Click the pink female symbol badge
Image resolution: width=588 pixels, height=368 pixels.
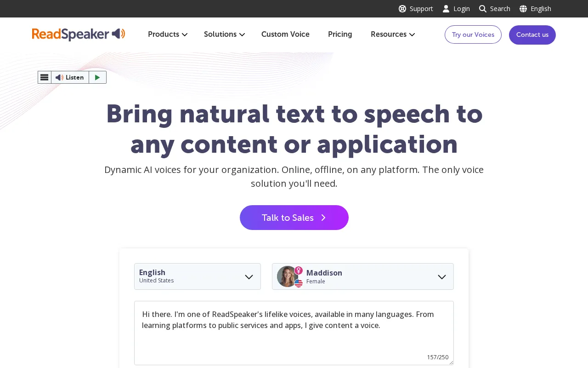pyautogui.click(x=299, y=270)
